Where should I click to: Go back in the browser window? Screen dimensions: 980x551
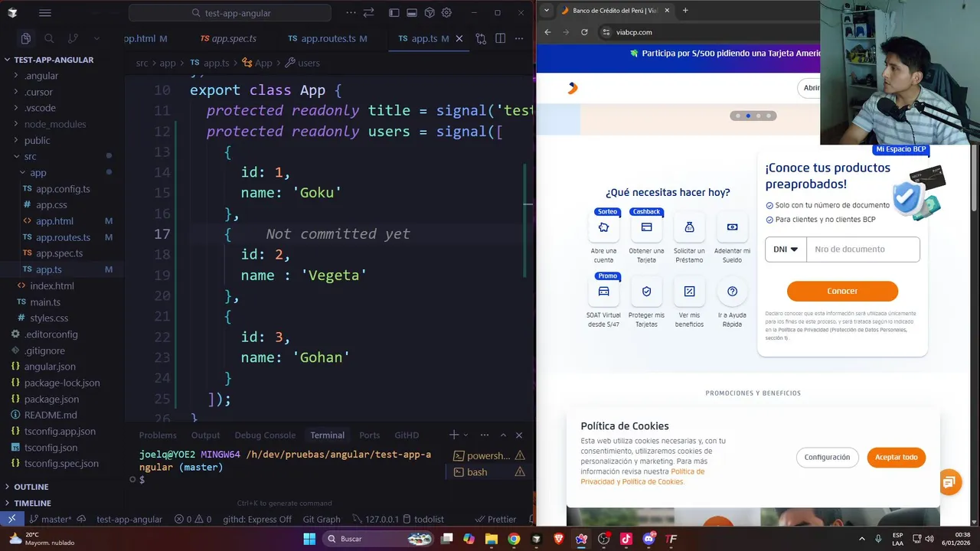coord(547,32)
